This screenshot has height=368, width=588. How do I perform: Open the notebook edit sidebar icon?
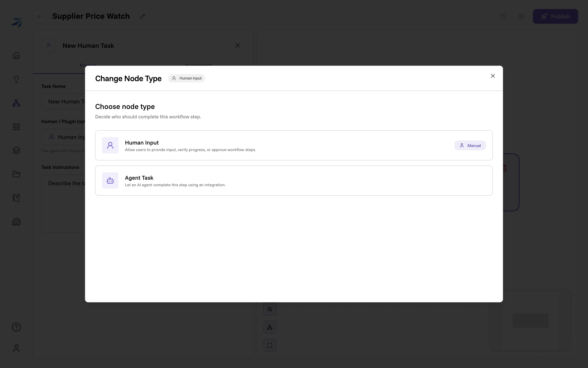click(x=16, y=198)
